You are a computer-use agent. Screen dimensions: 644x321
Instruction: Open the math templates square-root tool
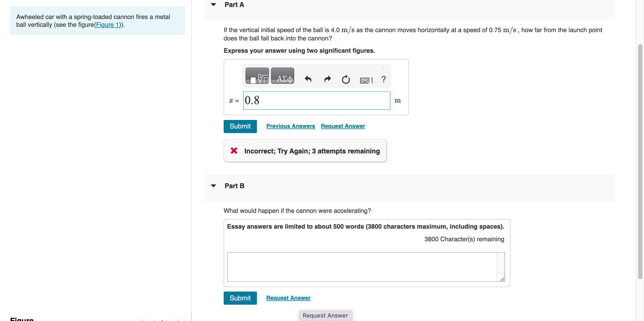tap(257, 76)
